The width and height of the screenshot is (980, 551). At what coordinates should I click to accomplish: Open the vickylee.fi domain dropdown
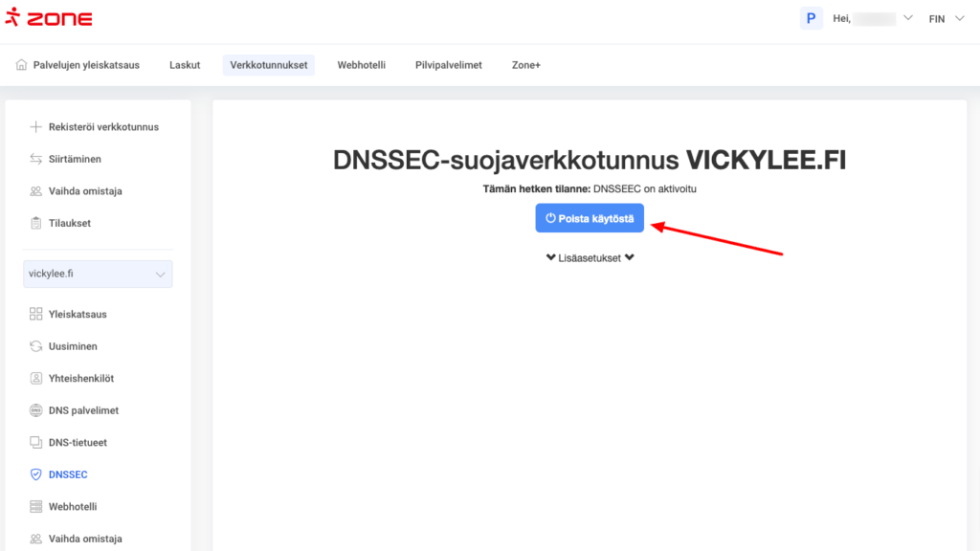pyautogui.click(x=98, y=274)
